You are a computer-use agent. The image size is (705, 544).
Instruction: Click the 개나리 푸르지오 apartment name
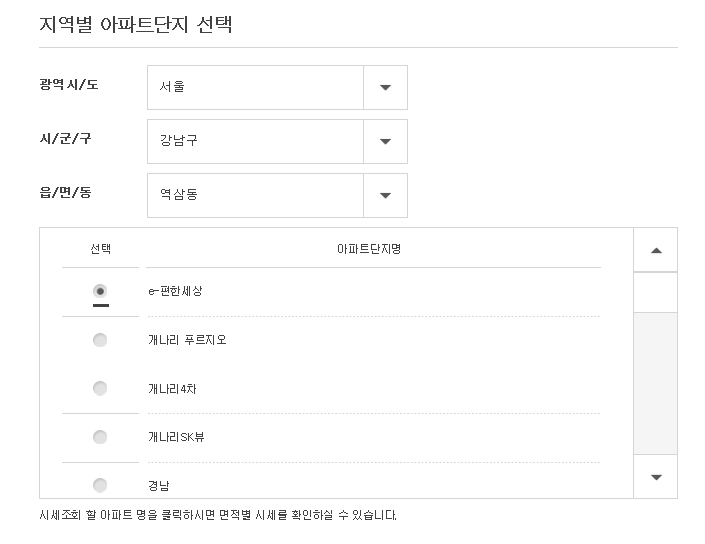pyautogui.click(x=187, y=340)
